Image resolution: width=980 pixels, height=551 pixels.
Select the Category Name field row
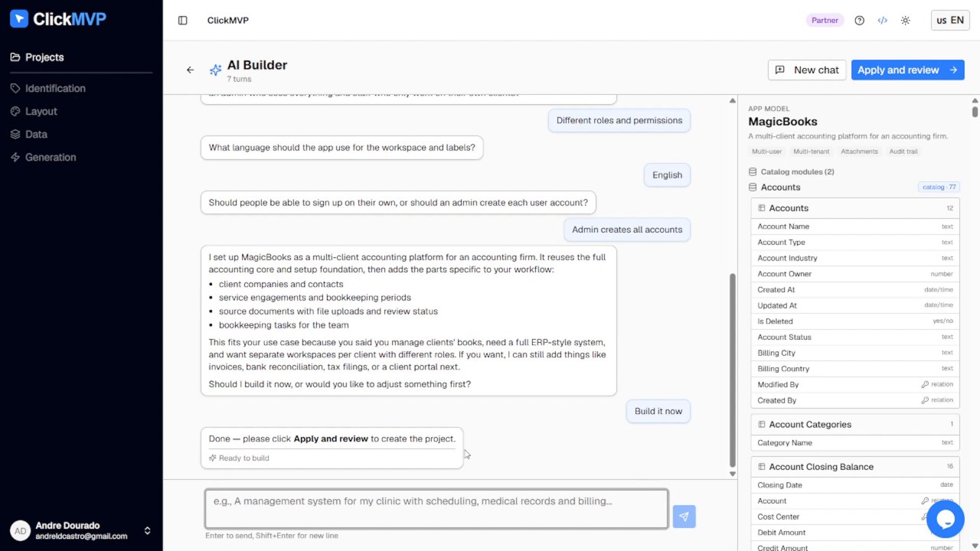pyautogui.click(x=855, y=442)
